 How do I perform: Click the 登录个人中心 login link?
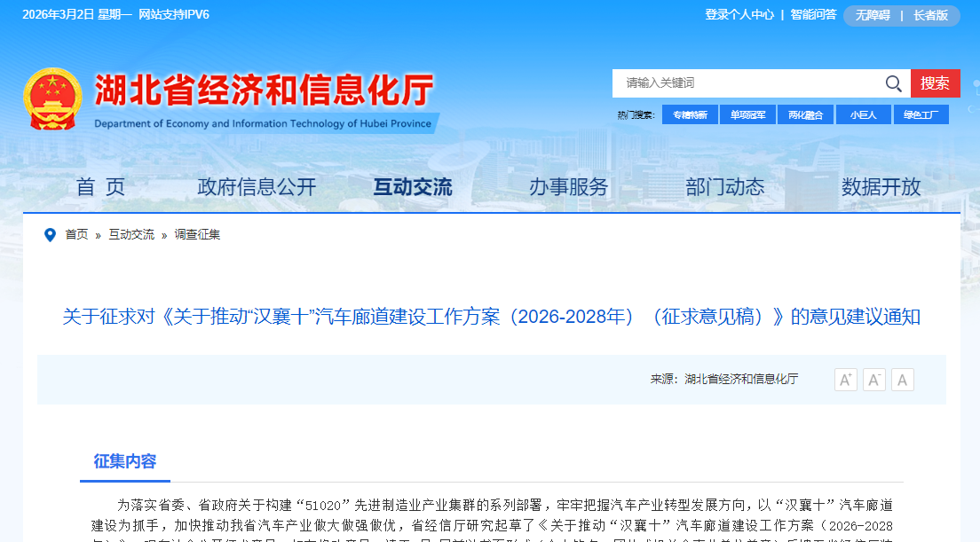click(x=739, y=15)
